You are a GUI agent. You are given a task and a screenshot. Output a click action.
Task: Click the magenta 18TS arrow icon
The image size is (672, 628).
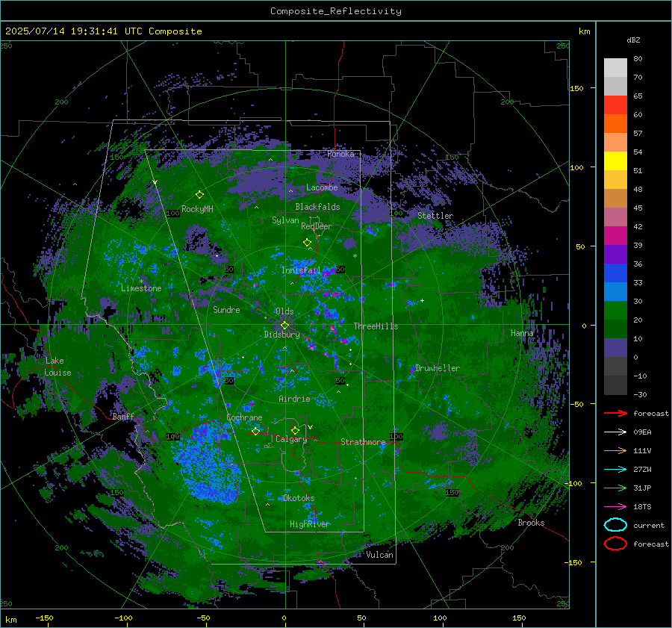coord(615,507)
